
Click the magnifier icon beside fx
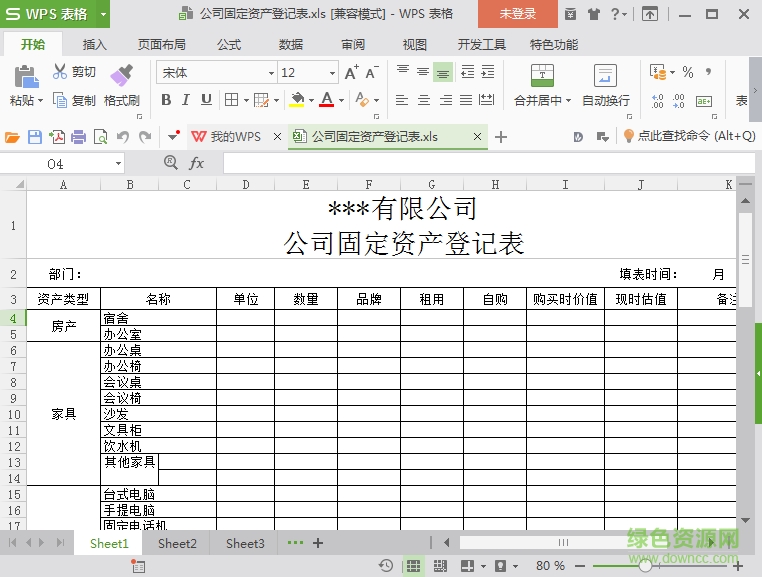pyautogui.click(x=171, y=162)
